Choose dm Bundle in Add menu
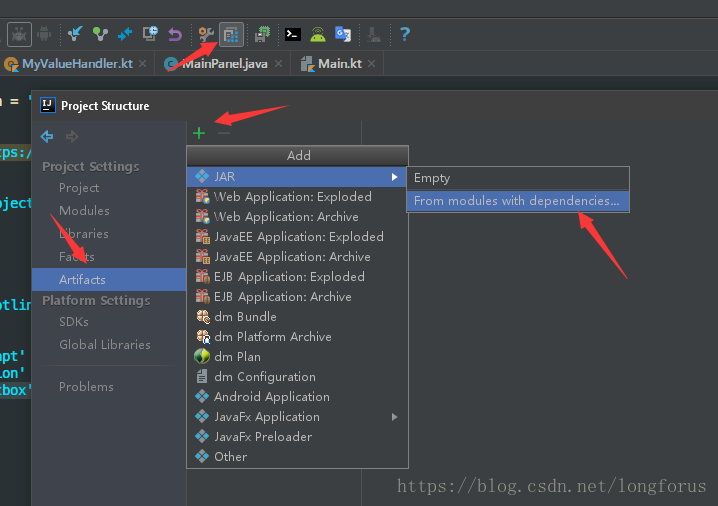This screenshot has height=506, width=718. coord(297,316)
